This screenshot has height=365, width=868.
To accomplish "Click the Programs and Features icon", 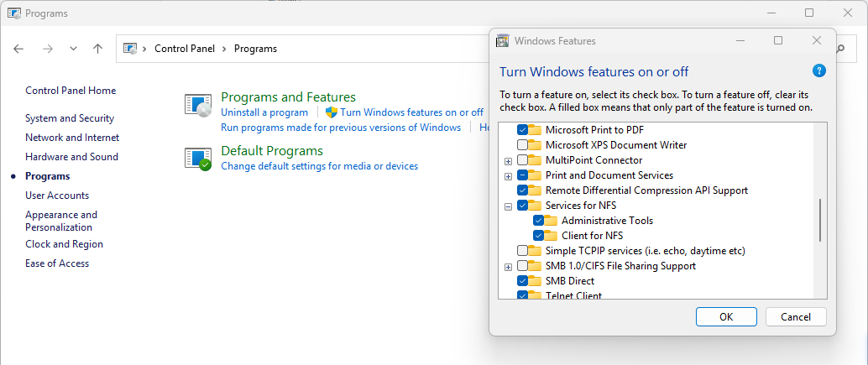I will pyautogui.click(x=197, y=106).
